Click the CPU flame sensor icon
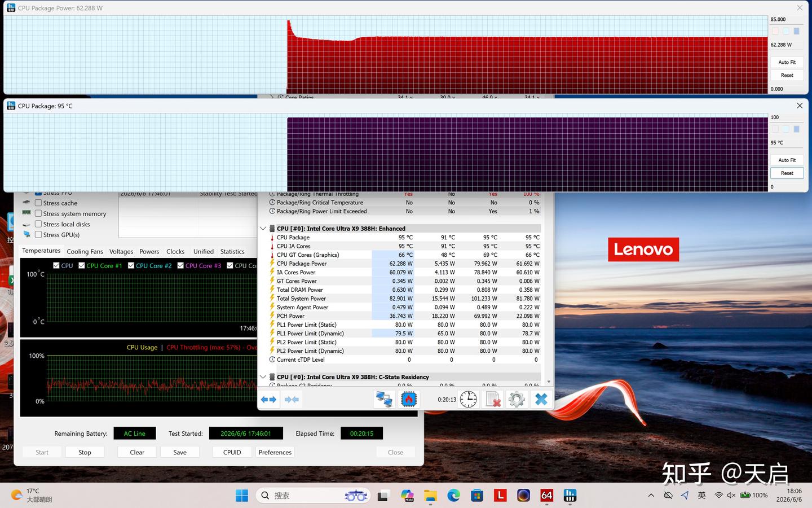Image resolution: width=812 pixels, height=508 pixels. pos(408,400)
